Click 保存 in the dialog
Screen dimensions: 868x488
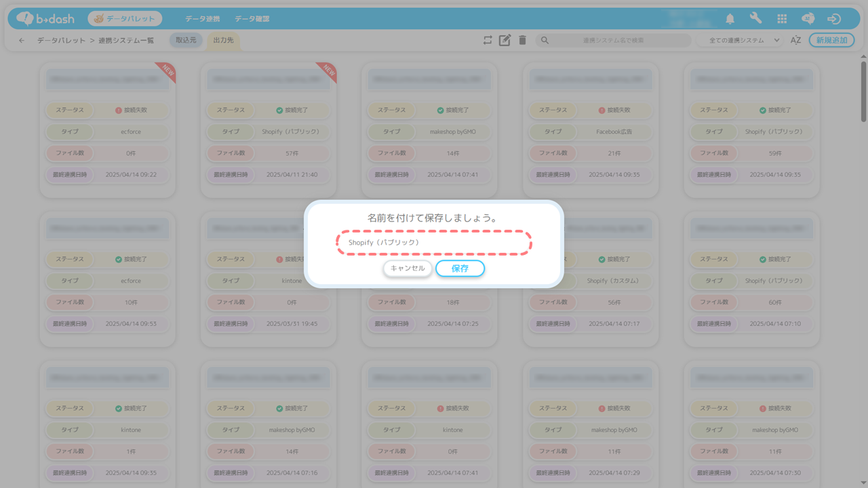(460, 268)
